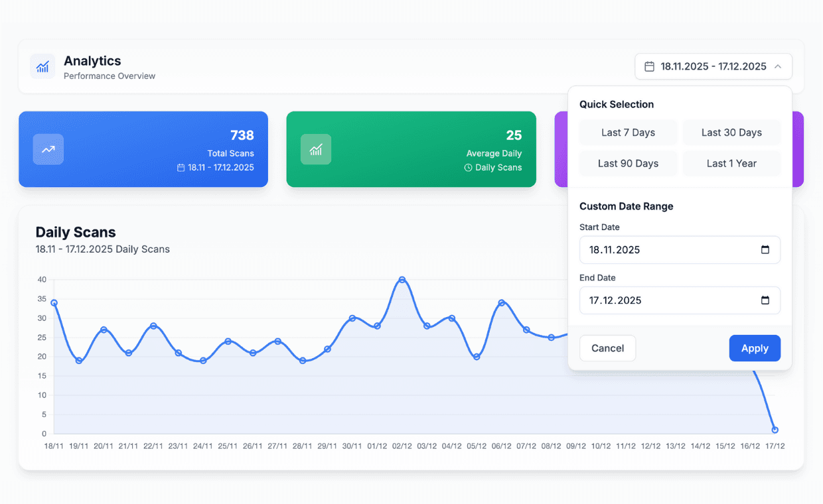Click the chart data point at 02/12 peak

[x=402, y=280]
